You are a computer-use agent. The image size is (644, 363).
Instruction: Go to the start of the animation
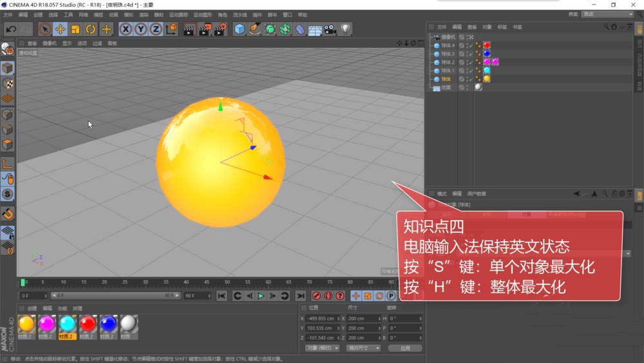coord(222,295)
